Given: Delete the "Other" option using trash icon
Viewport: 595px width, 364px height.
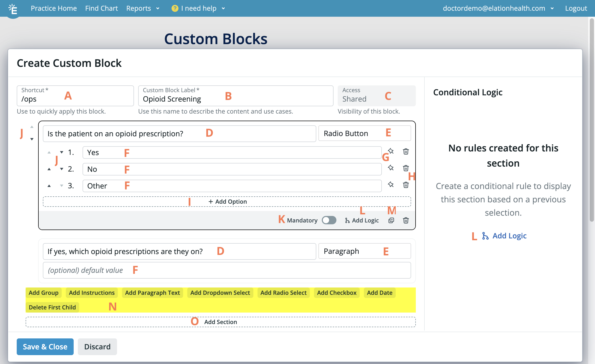Looking at the screenshot, I should coord(406,185).
